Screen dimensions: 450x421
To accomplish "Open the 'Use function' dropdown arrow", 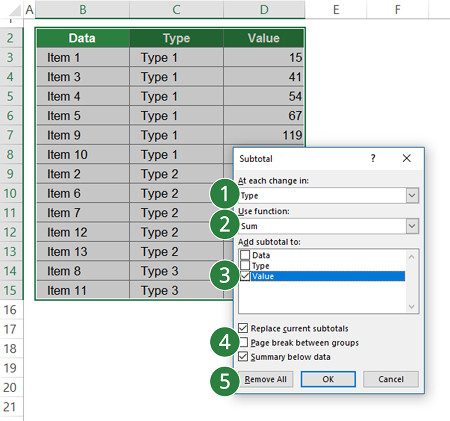I will coord(412,226).
